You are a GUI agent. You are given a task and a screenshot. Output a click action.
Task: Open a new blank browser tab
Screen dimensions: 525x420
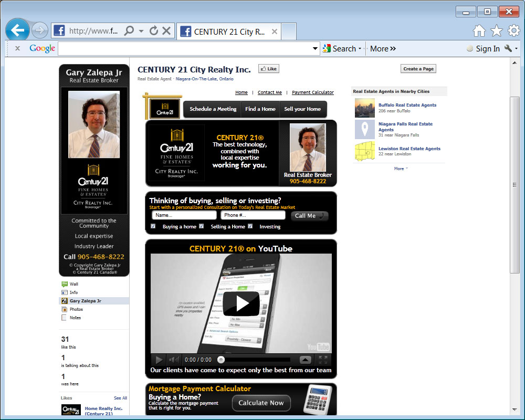pyautogui.click(x=289, y=31)
